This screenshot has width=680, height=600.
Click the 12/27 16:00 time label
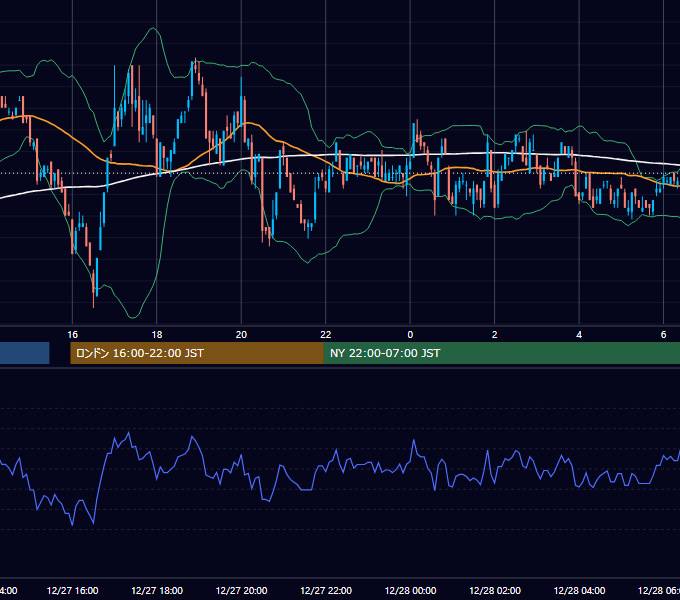[72, 590]
